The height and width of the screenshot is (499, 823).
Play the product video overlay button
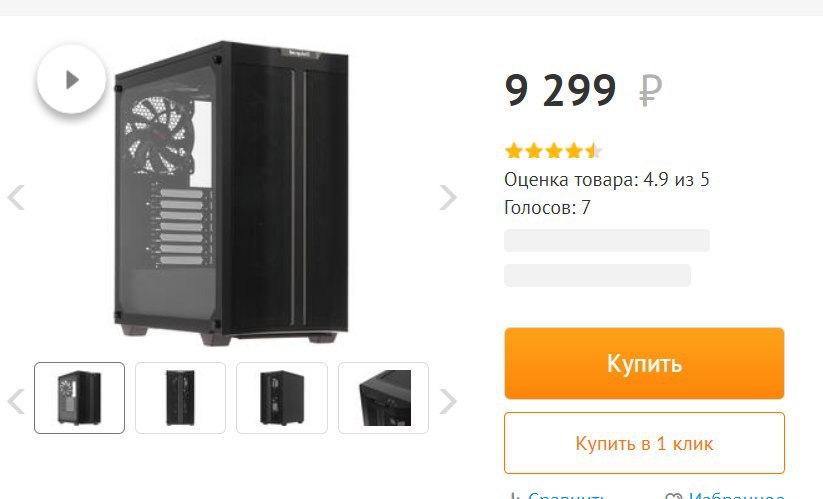(x=71, y=80)
